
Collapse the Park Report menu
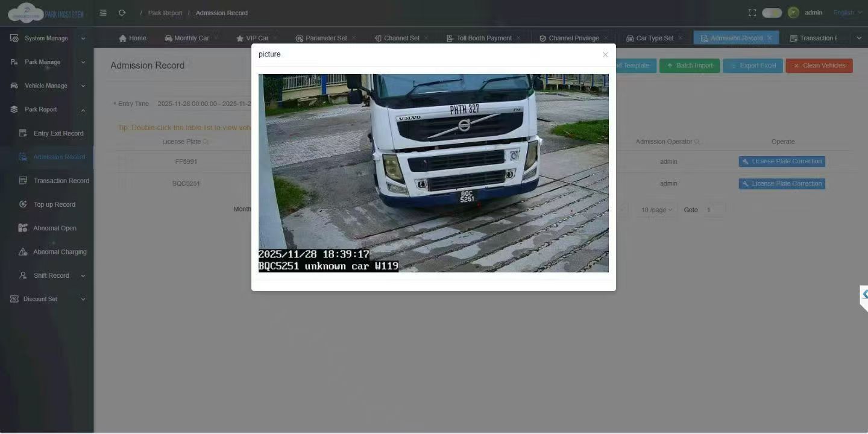(x=47, y=109)
